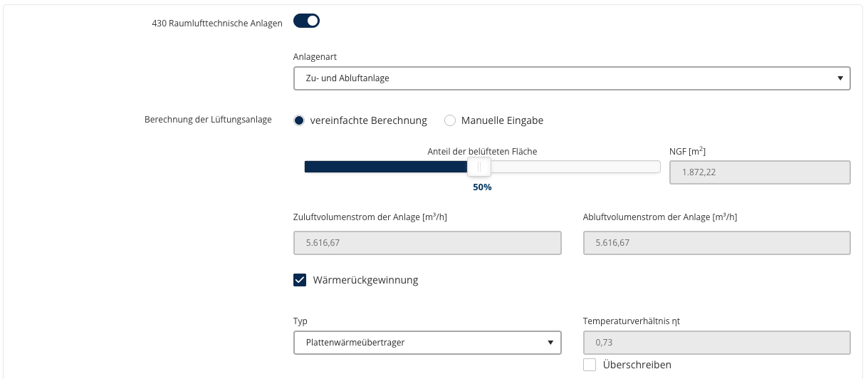Enable the Überschreiben checkbox
The width and height of the screenshot is (868, 379).
pos(590,365)
